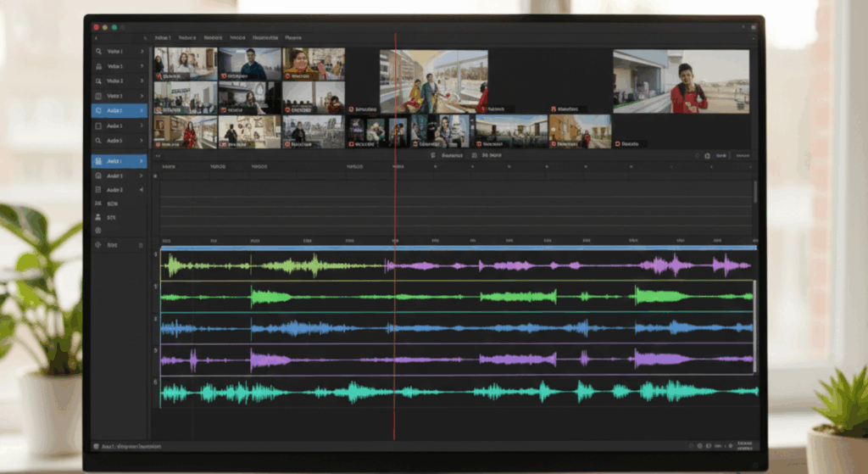Click the speaker icon in the bottom sidebar row
The image size is (868, 474).
pyautogui.click(x=98, y=245)
